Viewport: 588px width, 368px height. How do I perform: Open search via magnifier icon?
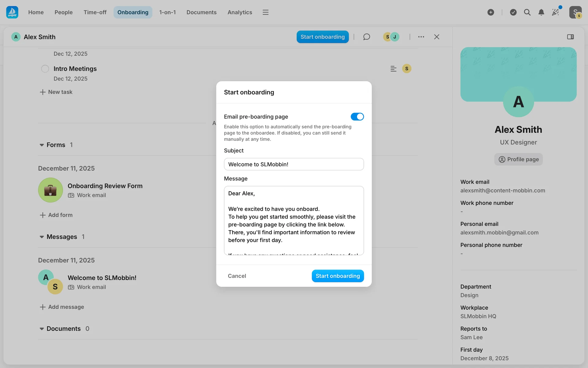(x=527, y=12)
